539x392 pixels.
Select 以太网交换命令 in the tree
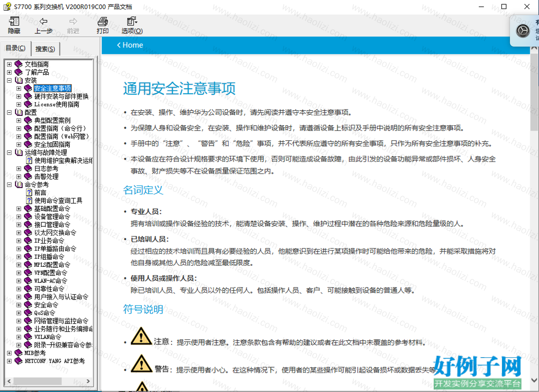click(x=55, y=233)
